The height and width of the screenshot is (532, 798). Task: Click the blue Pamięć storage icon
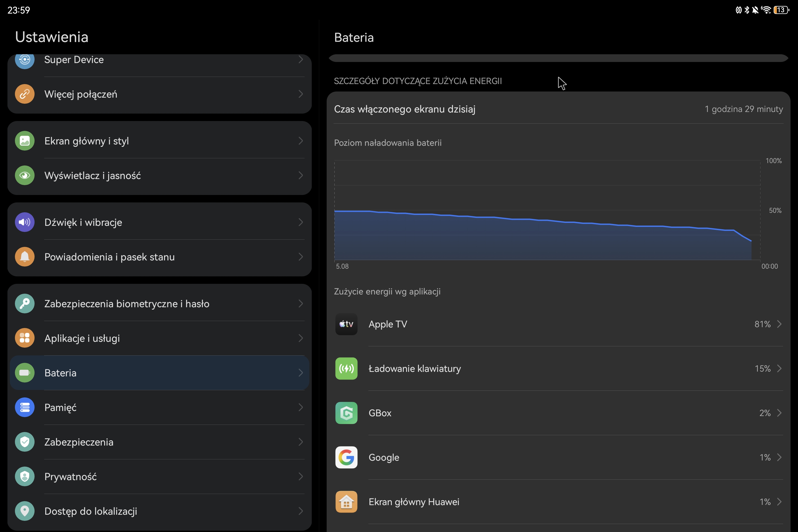click(24, 408)
